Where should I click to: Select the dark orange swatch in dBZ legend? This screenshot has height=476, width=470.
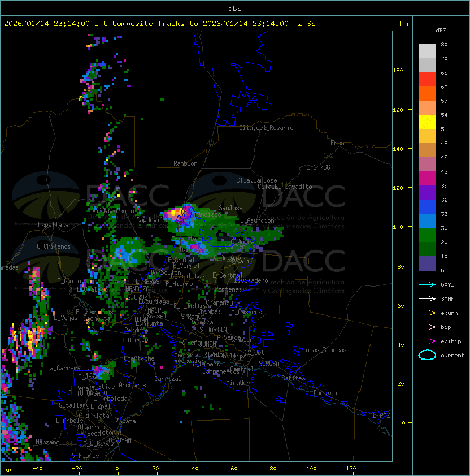pyautogui.click(x=427, y=94)
